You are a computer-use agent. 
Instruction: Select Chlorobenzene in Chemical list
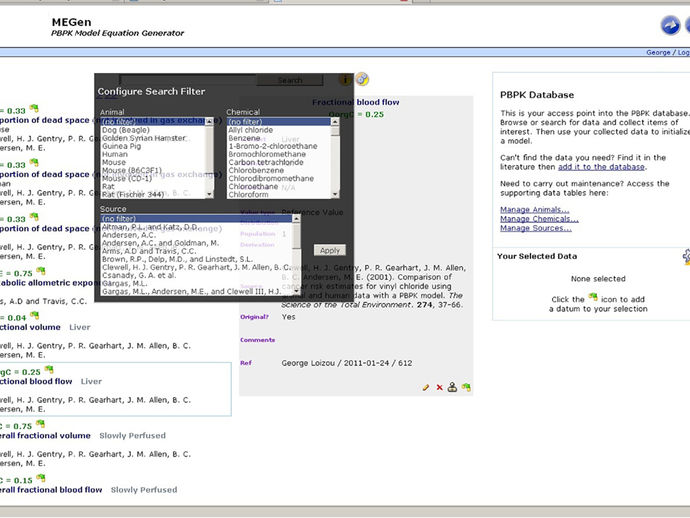279,170
